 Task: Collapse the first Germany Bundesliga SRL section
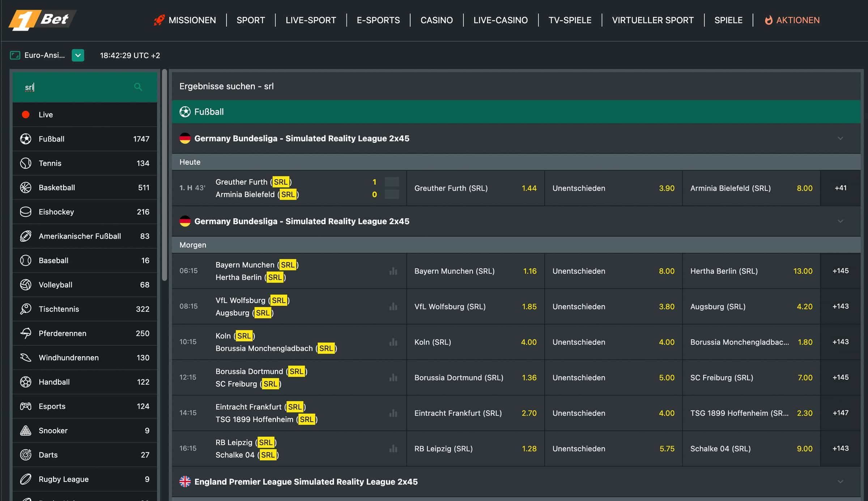(841, 139)
